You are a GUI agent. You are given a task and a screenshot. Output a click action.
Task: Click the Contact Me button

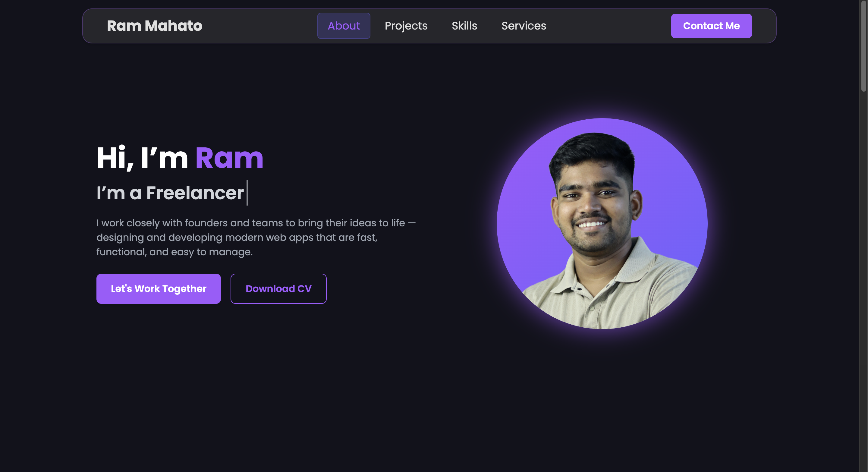(711, 26)
